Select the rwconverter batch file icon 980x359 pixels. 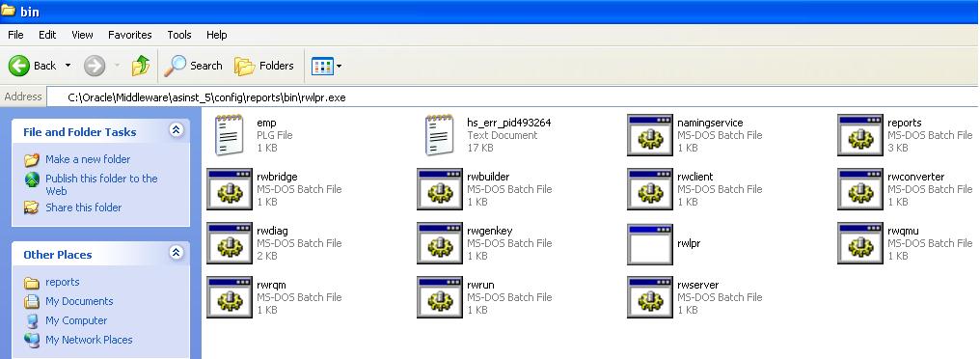point(860,189)
